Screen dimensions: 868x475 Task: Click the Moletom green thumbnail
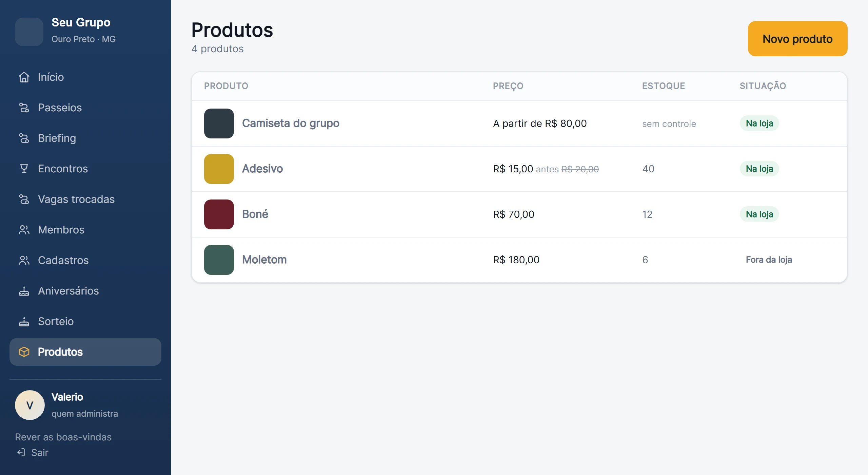click(x=219, y=260)
